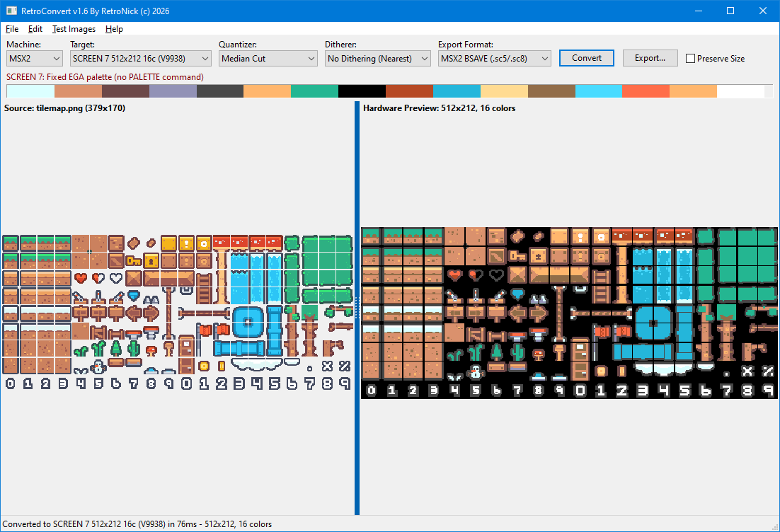Open the File menu
This screenshot has width=780, height=532.
click(12, 29)
